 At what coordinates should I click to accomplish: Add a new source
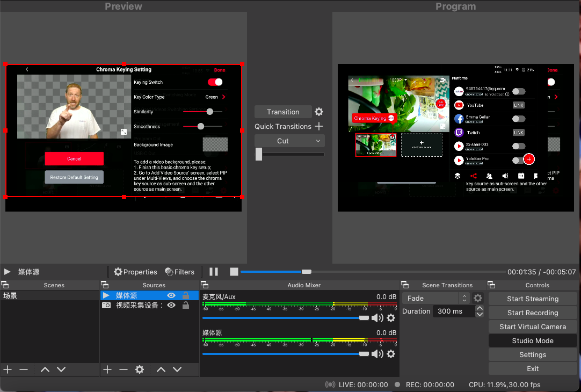(x=107, y=369)
